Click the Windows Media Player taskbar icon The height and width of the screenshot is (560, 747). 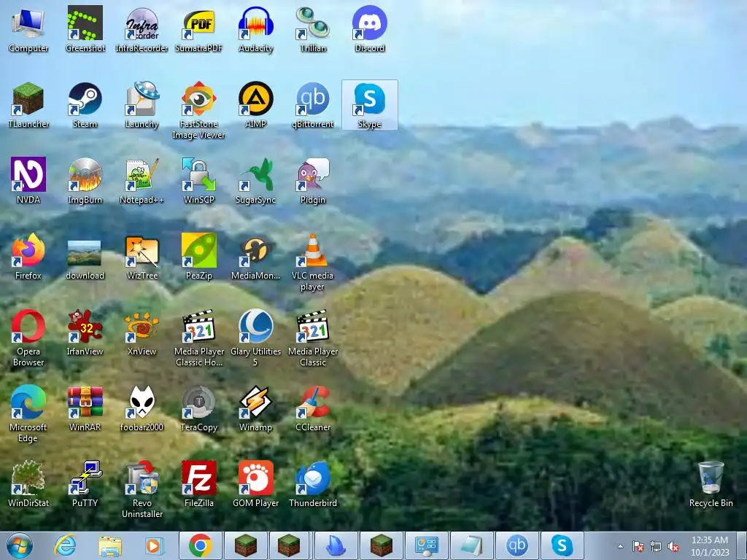[155, 545]
